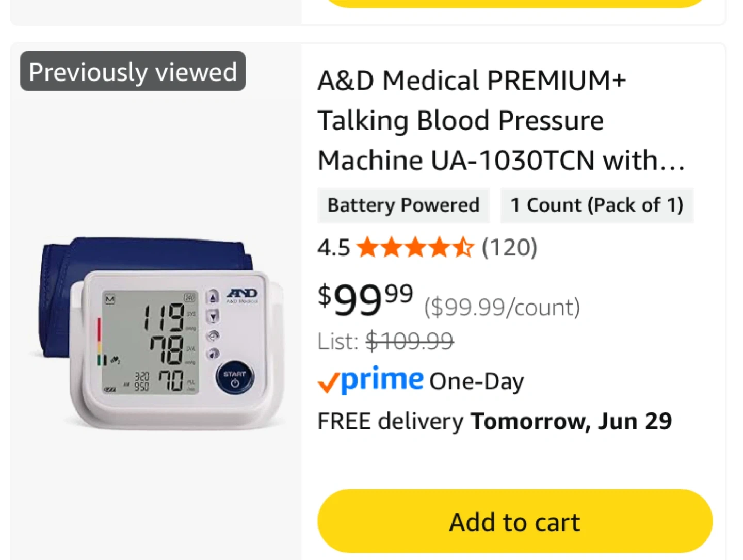
Task: Click the ($99.99/count) unit price
Action: click(x=502, y=308)
